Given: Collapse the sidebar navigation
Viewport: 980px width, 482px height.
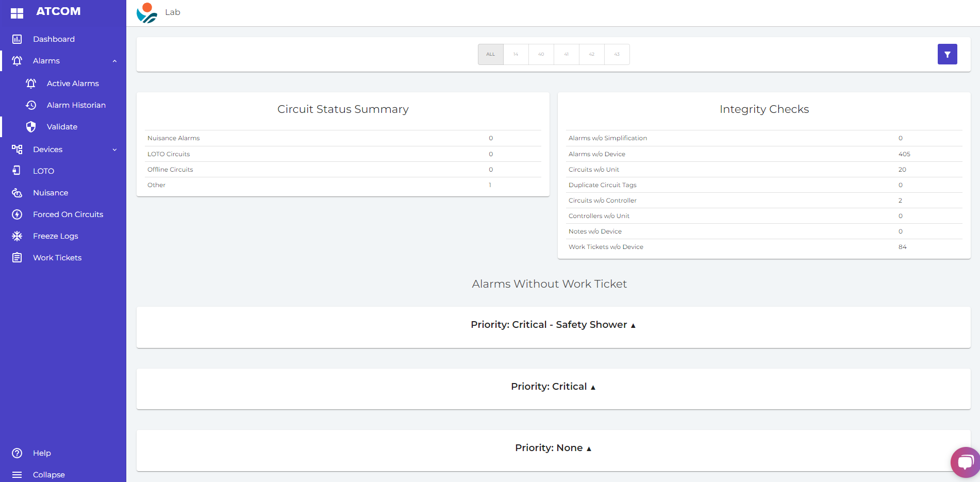Looking at the screenshot, I should 48,475.
